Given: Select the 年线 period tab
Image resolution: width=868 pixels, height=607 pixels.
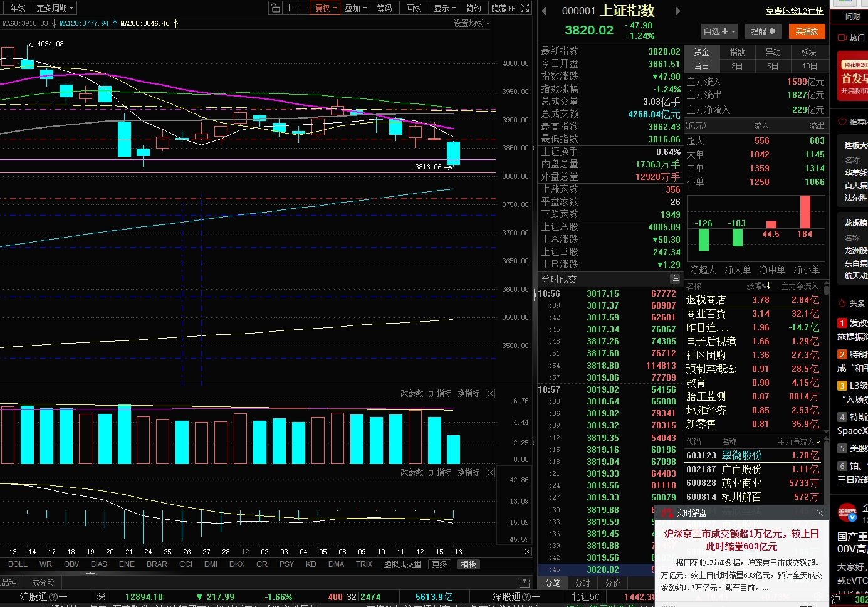Looking at the screenshot, I should 18,8.
